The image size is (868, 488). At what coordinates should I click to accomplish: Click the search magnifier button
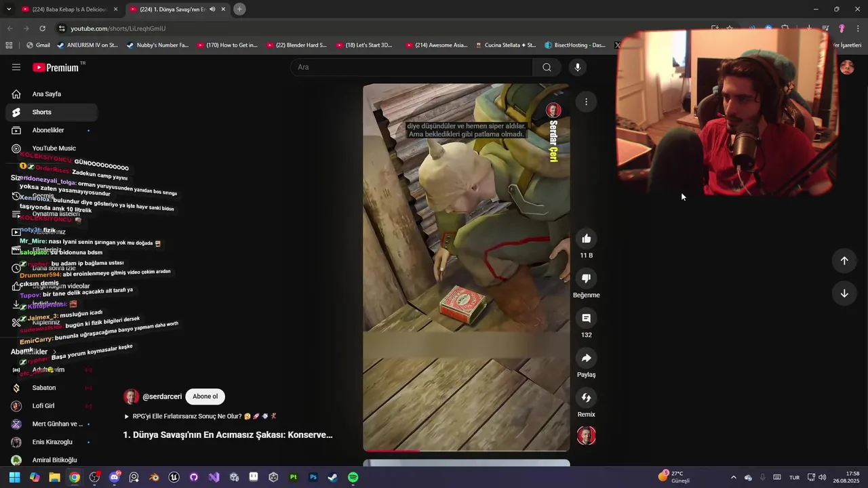pyautogui.click(x=547, y=67)
